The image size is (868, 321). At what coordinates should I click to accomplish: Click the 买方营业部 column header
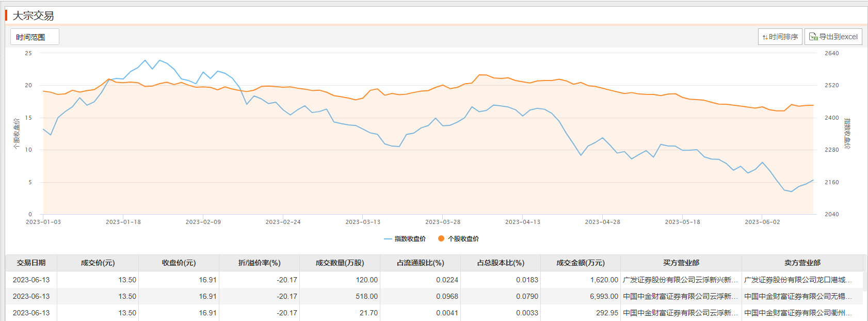pyautogui.click(x=681, y=263)
